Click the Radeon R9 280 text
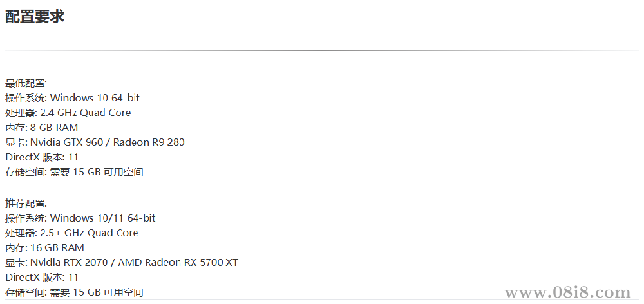Screen dimensions: 644x304 point(149,142)
